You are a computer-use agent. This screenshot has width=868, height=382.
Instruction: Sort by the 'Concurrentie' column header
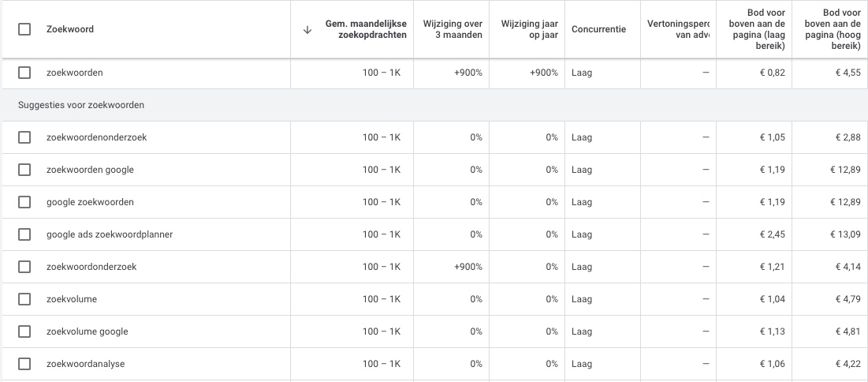pyautogui.click(x=598, y=29)
